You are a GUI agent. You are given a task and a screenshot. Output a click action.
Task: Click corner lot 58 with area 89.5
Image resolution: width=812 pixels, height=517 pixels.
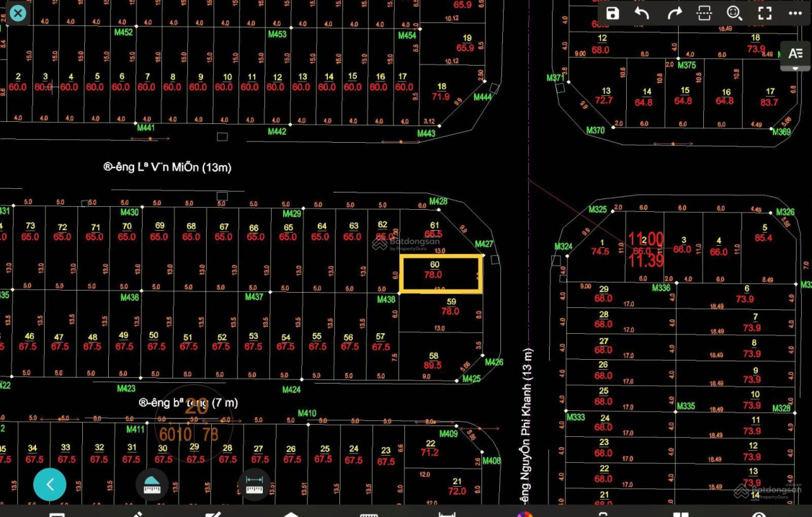click(433, 361)
